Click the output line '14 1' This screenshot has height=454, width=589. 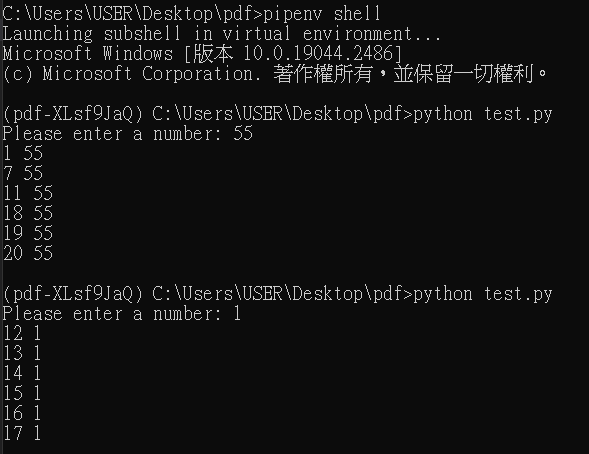point(22,373)
